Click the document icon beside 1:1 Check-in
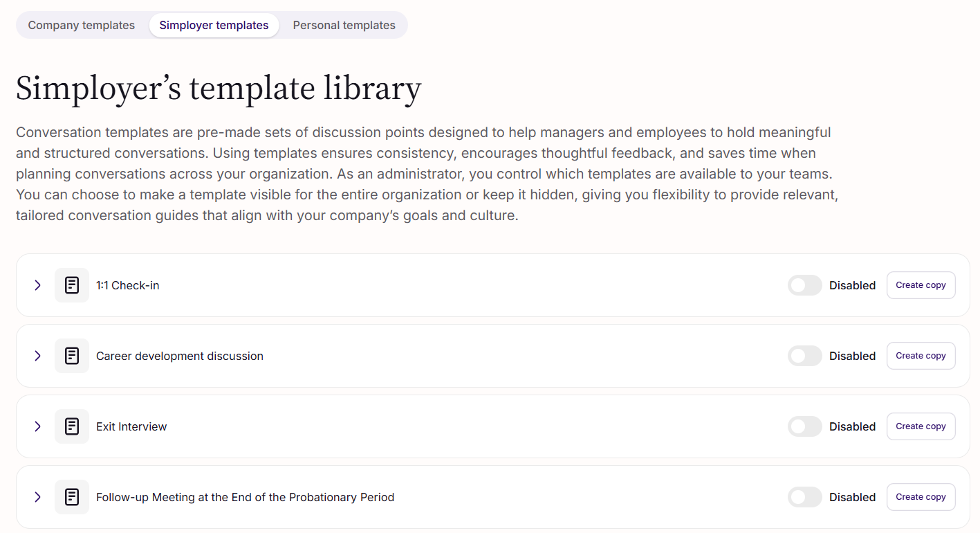Screen dimensions: 980x533 [x=72, y=285]
